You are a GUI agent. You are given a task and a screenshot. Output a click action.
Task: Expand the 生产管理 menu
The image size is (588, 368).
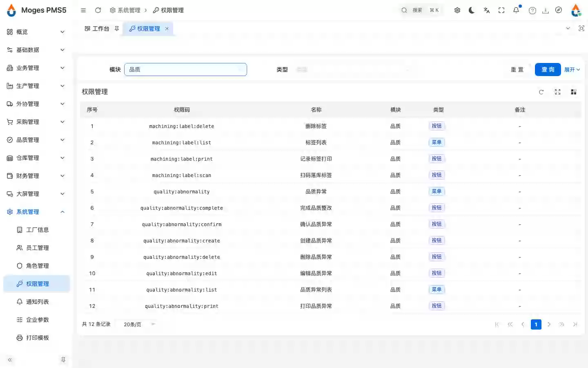tap(36, 86)
